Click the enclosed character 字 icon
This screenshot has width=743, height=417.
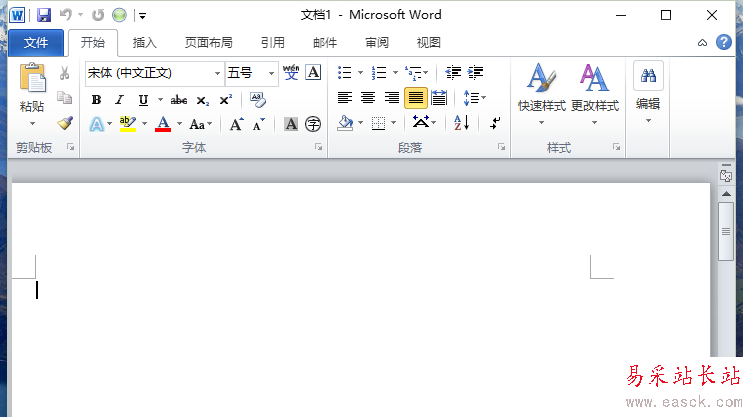pyautogui.click(x=313, y=124)
